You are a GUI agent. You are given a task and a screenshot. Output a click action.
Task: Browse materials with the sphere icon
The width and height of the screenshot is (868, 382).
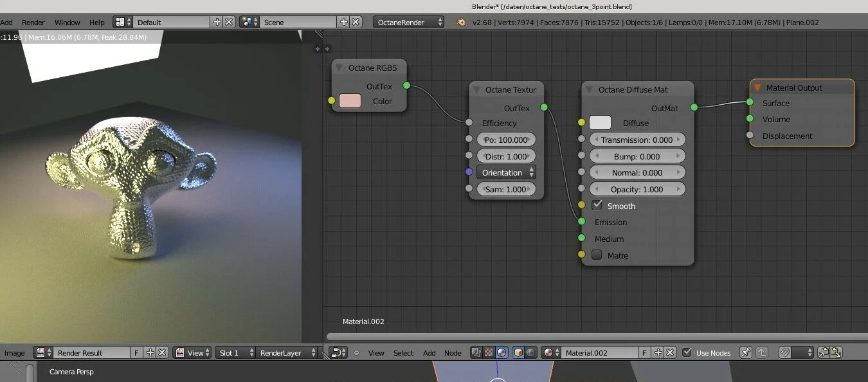[550, 352]
